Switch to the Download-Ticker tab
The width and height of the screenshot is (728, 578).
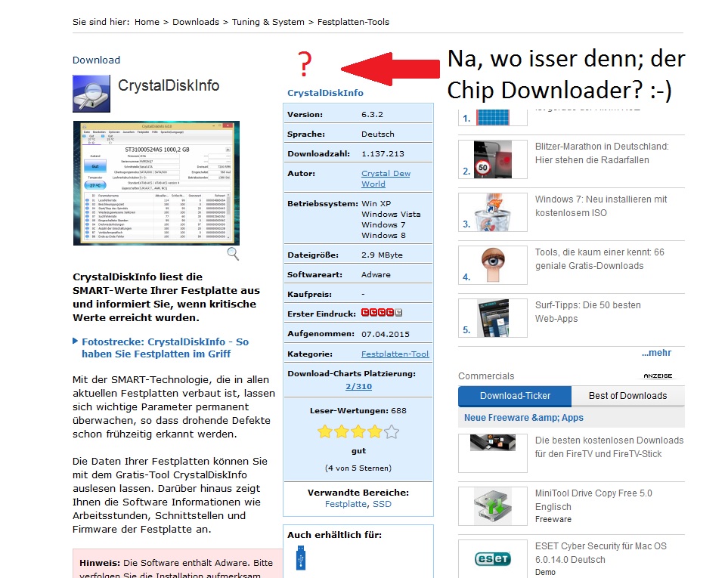coord(515,396)
